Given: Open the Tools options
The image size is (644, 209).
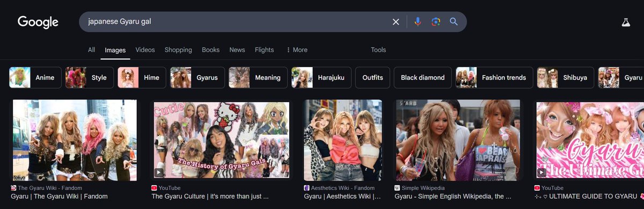Looking at the screenshot, I should 378,49.
